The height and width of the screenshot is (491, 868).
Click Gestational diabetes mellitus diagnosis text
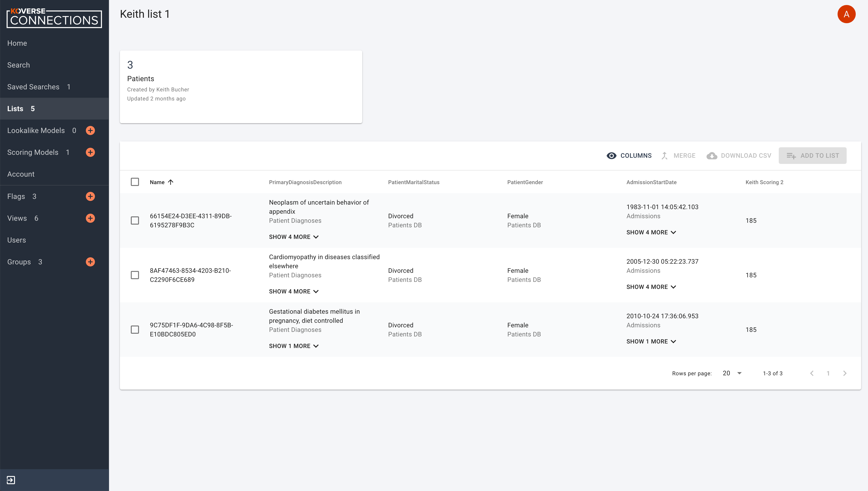click(314, 316)
